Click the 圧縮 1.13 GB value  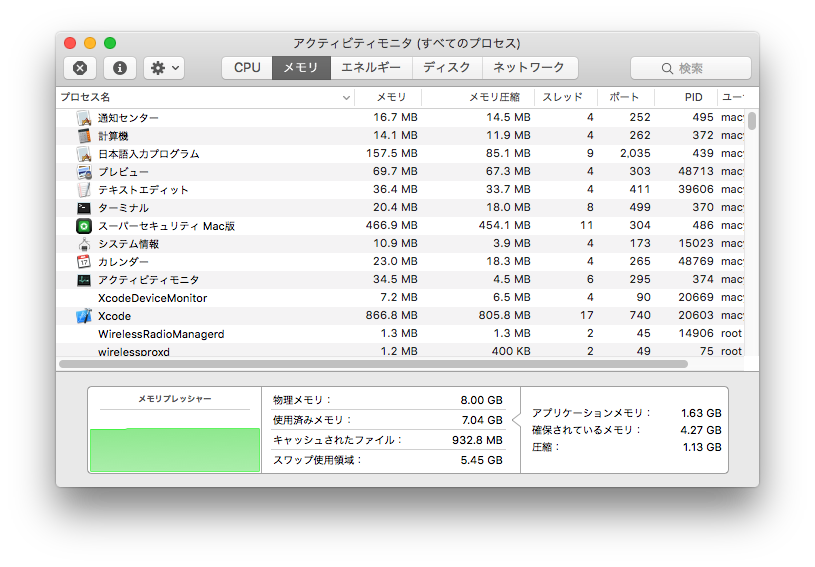pos(702,447)
